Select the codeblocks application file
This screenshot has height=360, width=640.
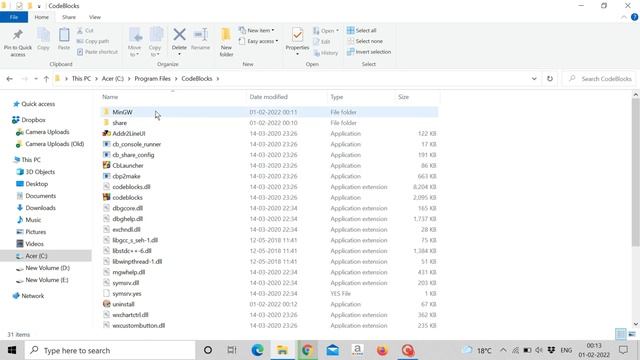click(269, 197)
